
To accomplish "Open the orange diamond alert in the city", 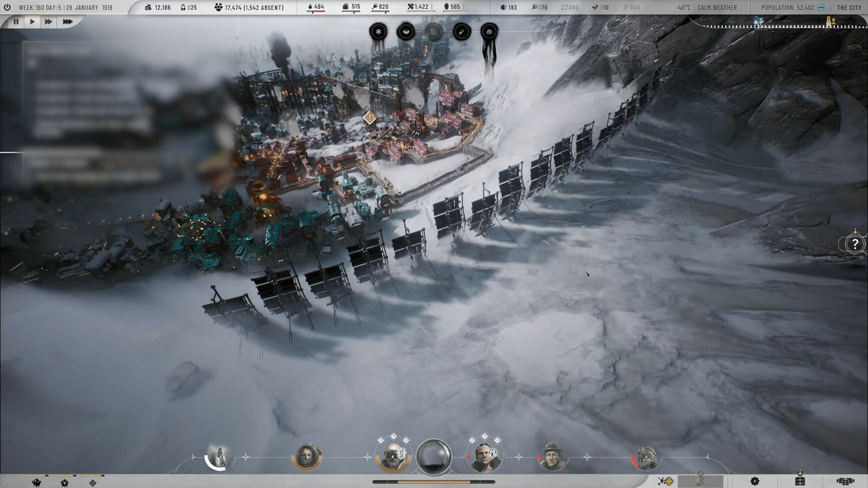I will 369,118.
